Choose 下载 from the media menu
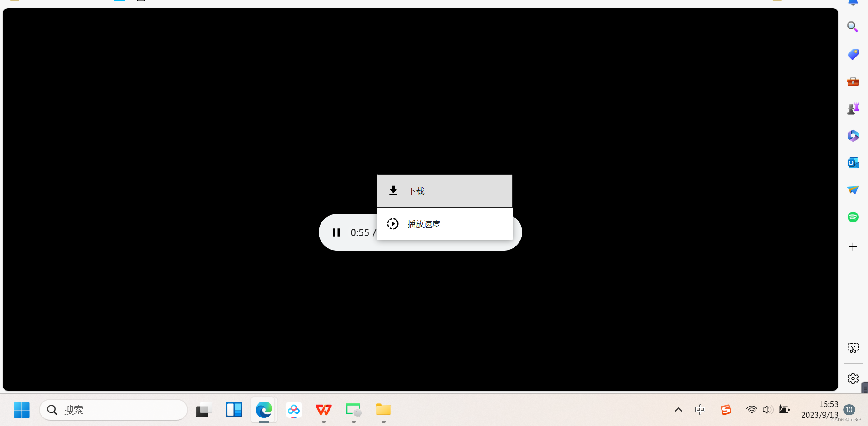868x426 pixels. [445, 191]
